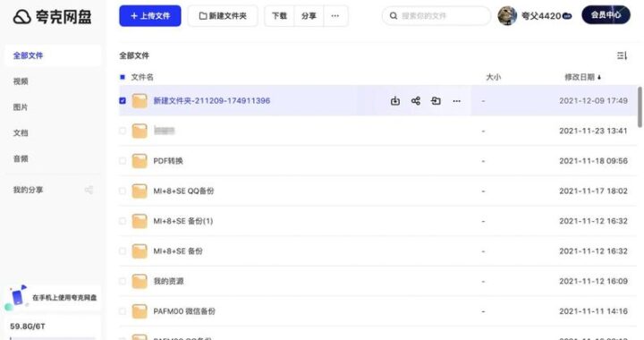The height and width of the screenshot is (340, 644).
Task: Focus the file search input field
Action: click(x=436, y=16)
